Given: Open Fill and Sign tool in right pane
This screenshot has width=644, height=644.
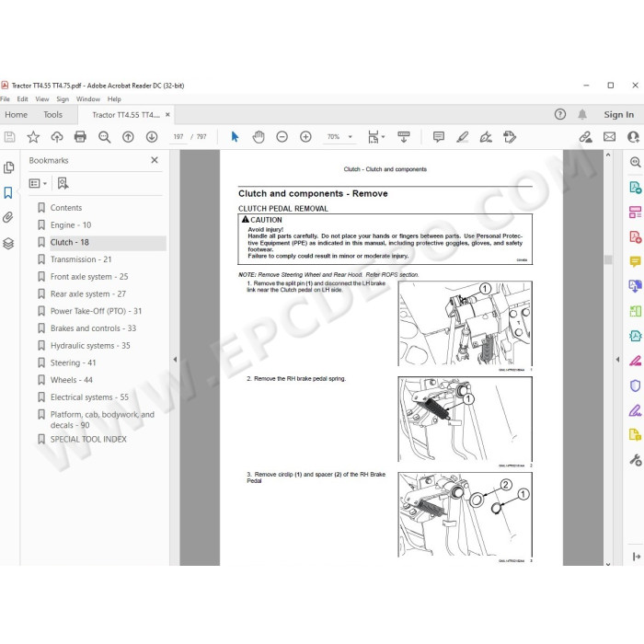Looking at the screenshot, I should [x=635, y=410].
